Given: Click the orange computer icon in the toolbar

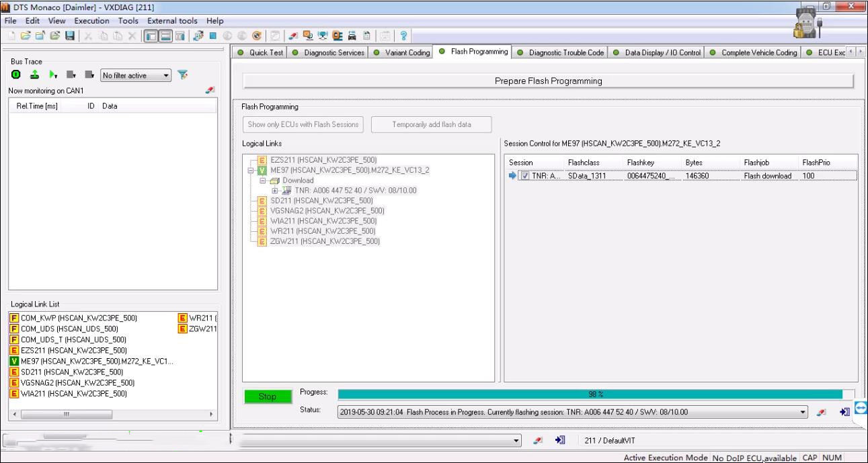Looking at the screenshot, I should point(307,36).
